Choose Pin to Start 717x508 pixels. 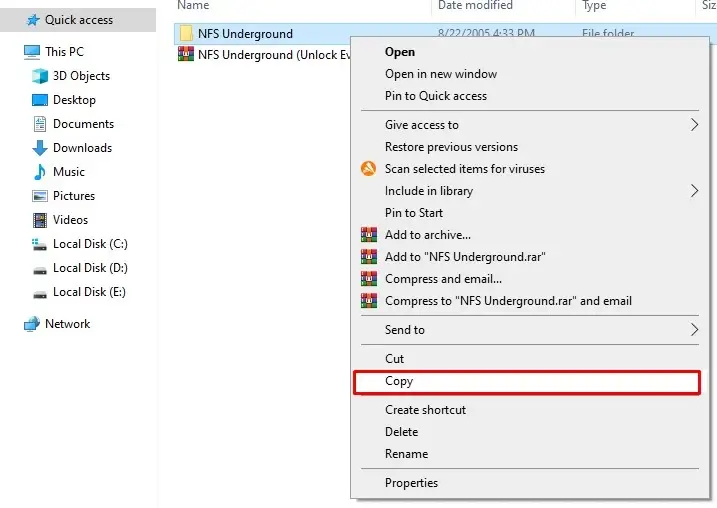[x=530, y=213]
